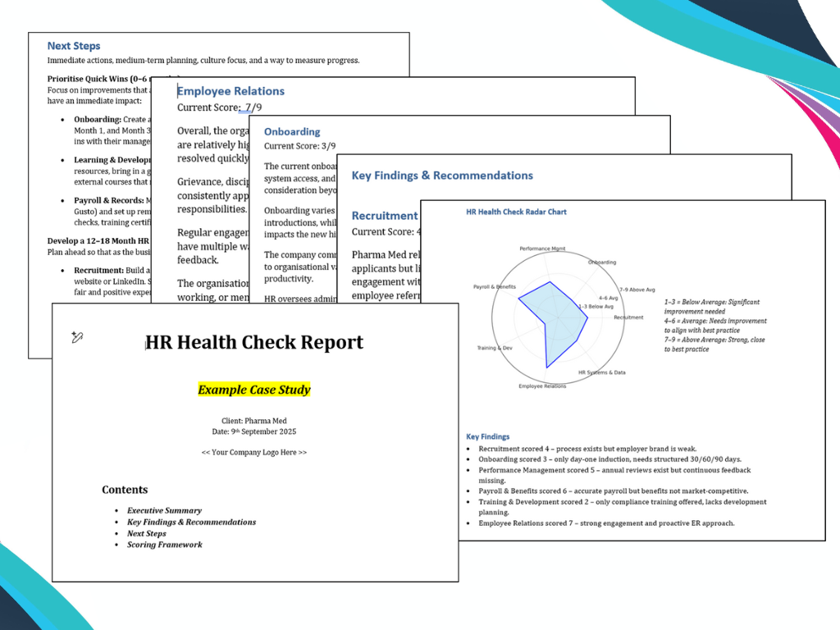This screenshot has width=840, height=630.
Task: Click 'Payroll & Benefits' radar axis label
Action: pyautogui.click(x=495, y=287)
